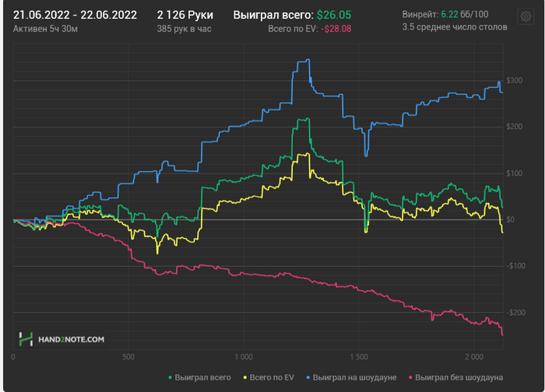Viewport: 545px width, 392px height.
Task: Click the '-$200' y-axis label
Action: [515, 313]
